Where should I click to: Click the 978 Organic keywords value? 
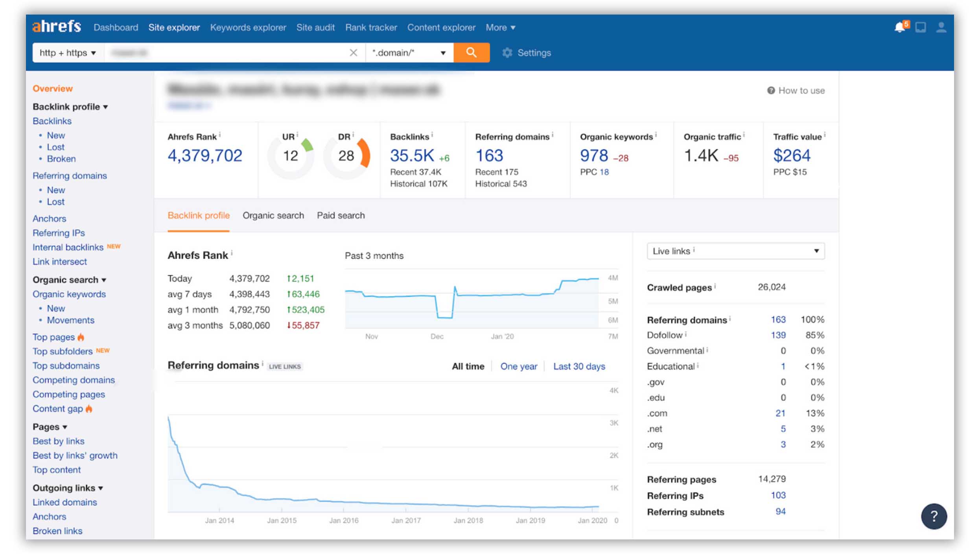tap(594, 156)
